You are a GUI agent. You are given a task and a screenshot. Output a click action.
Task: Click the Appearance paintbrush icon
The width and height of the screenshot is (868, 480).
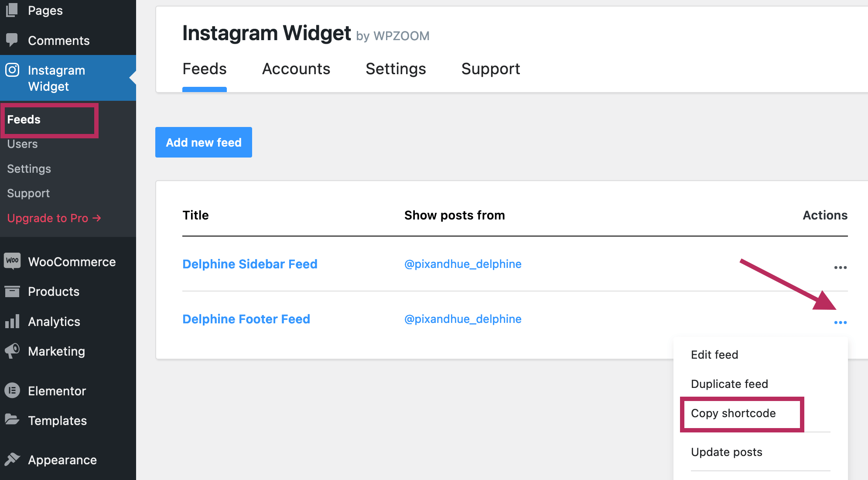click(12, 459)
